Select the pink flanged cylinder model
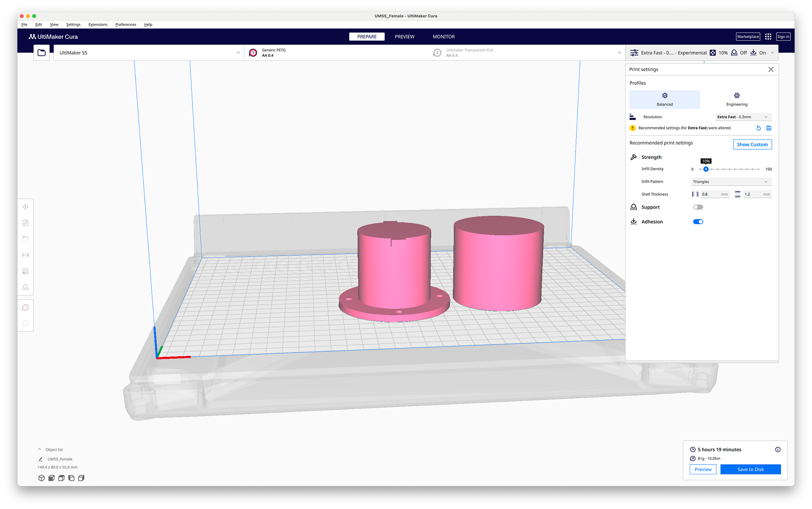The height and width of the screenshot is (509, 812). [x=394, y=271]
